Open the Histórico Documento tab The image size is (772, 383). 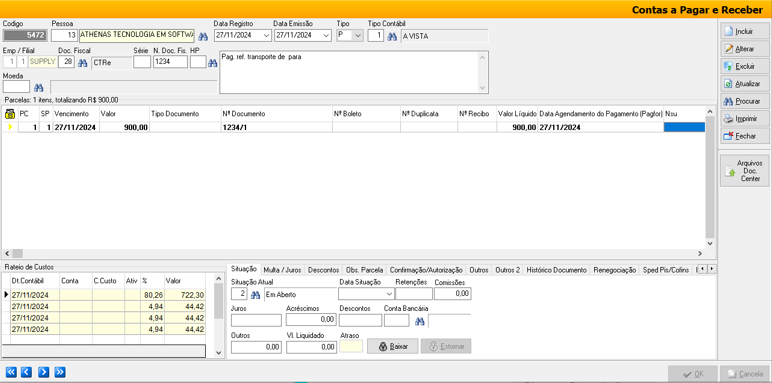point(556,270)
